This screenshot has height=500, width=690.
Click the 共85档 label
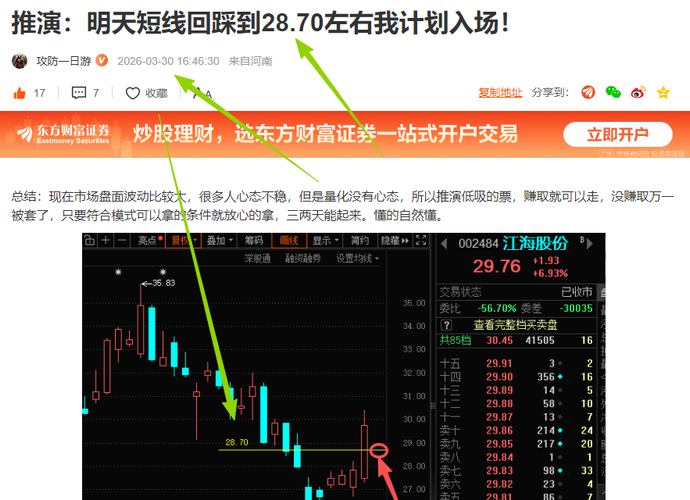click(x=455, y=340)
